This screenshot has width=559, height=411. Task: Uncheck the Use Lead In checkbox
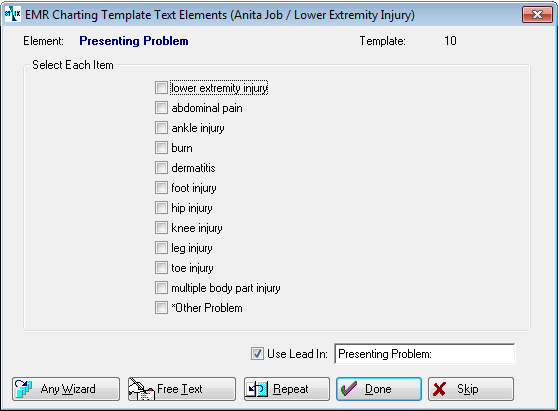257,354
